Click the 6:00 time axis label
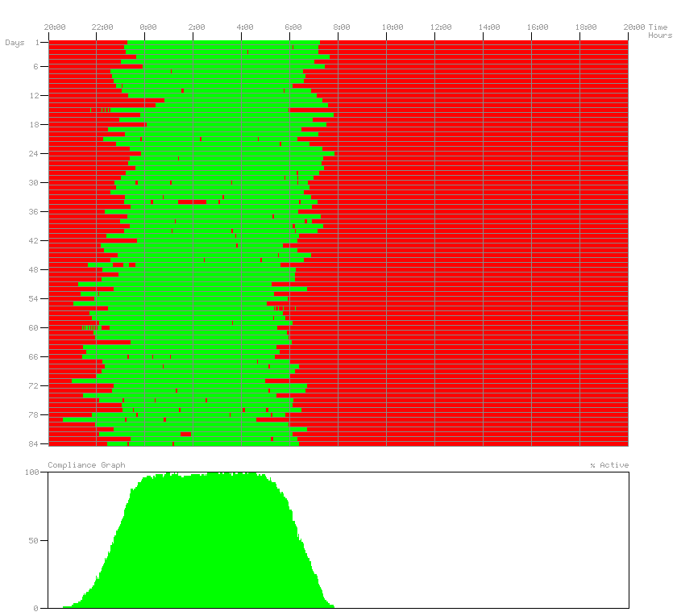677x616 pixels. point(293,27)
